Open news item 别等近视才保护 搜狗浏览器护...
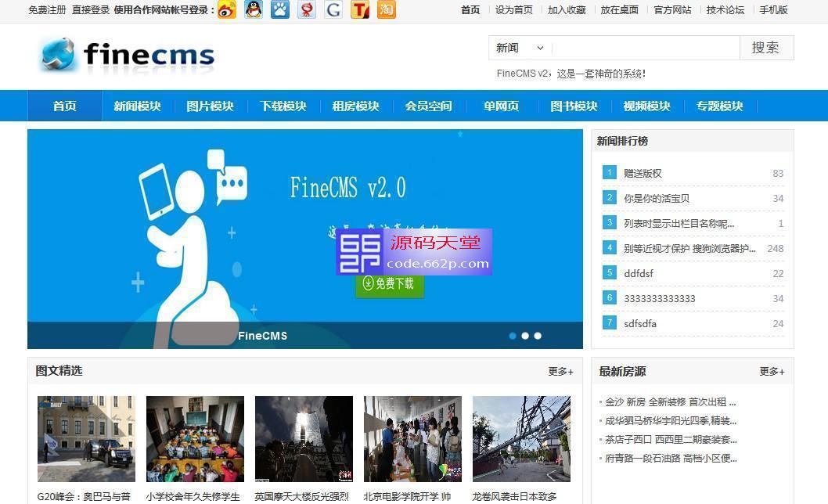This screenshot has width=828, height=504. point(689,248)
